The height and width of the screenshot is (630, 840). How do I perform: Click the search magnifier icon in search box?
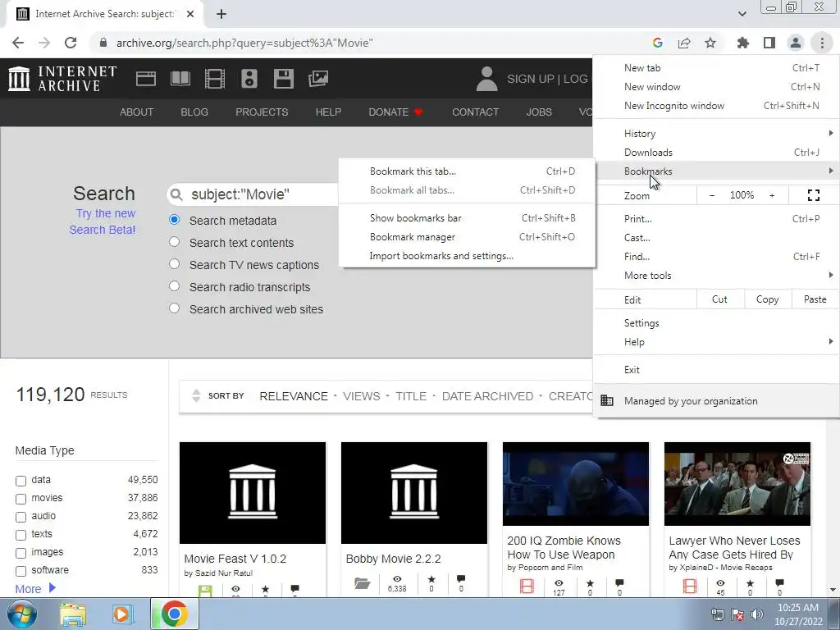177,194
